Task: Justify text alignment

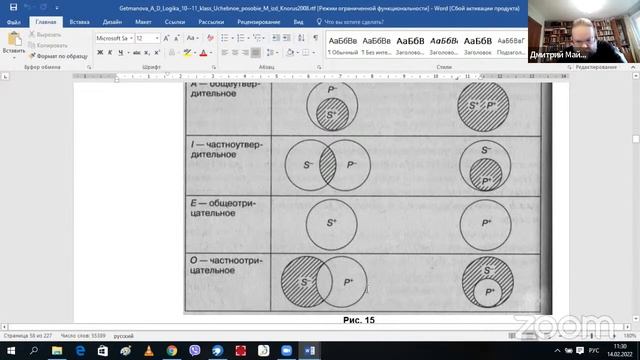Action: pyautogui.click(x=256, y=53)
